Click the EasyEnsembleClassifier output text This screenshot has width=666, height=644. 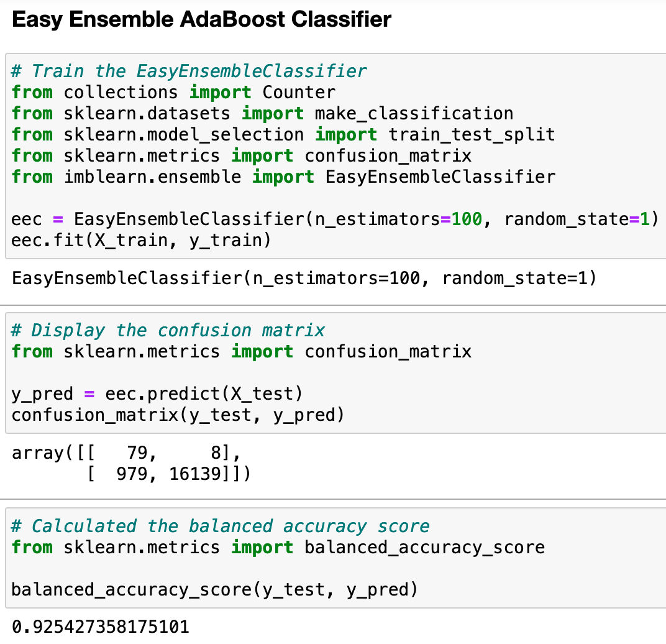point(304,278)
